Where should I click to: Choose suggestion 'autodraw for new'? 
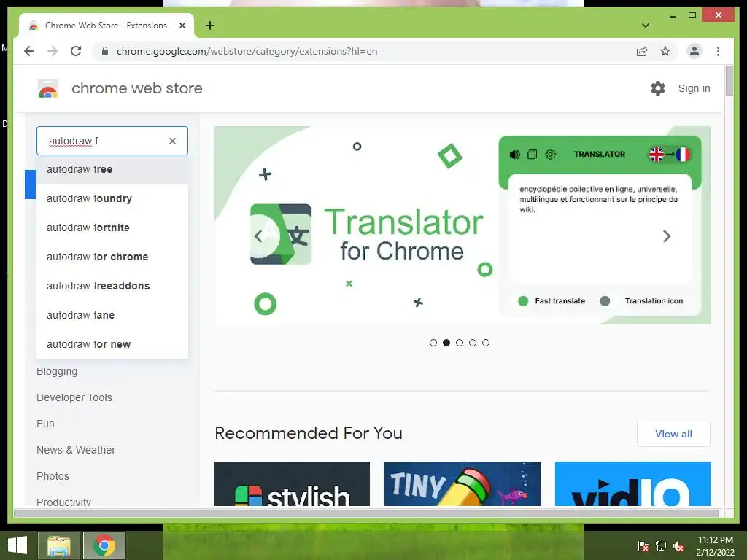click(x=112, y=344)
